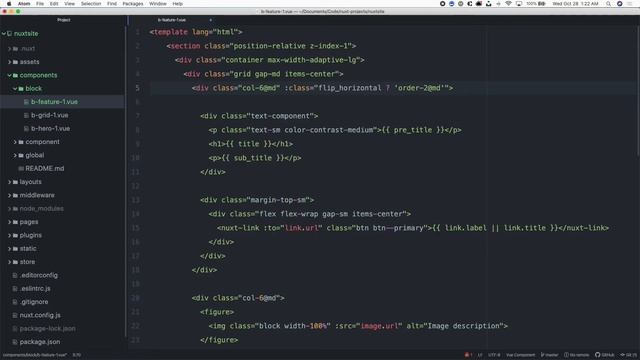The width and height of the screenshot is (640, 360).
Task: Open the AirPlay display menu
Action: (519, 4)
